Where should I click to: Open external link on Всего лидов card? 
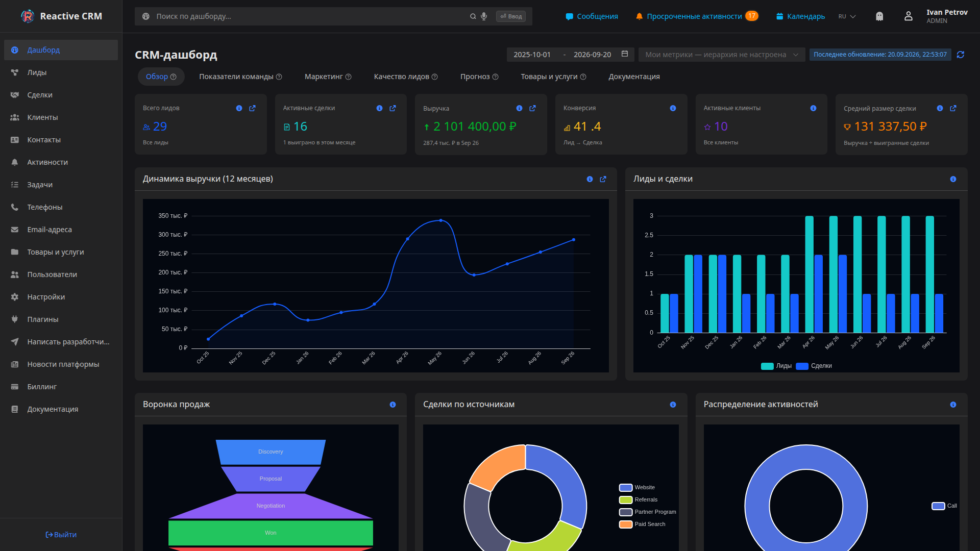[x=252, y=108]
